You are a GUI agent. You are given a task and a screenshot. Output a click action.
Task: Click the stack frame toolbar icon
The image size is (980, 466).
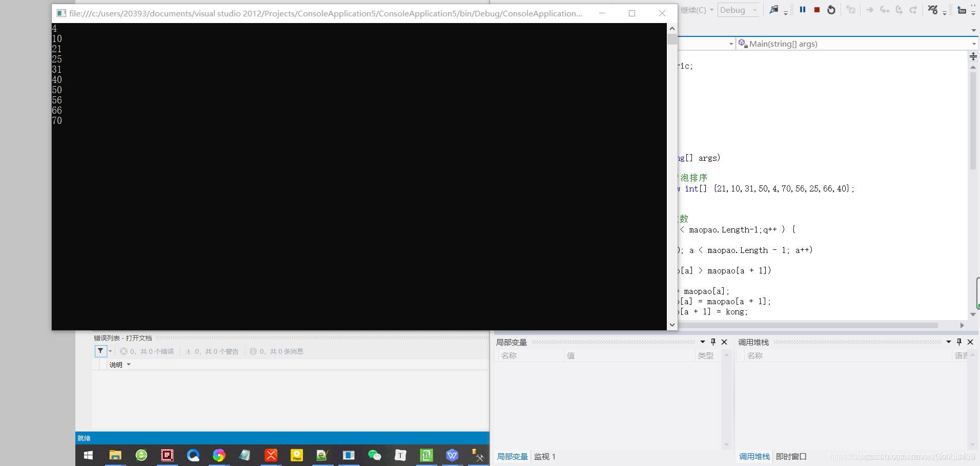pos(962,10)
